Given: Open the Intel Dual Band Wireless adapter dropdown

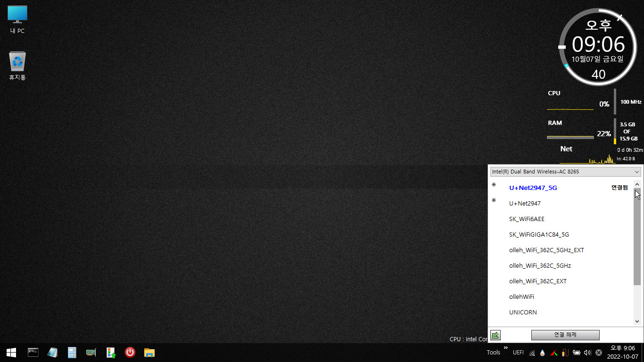Looking at the screenshot, I should 565,172.
